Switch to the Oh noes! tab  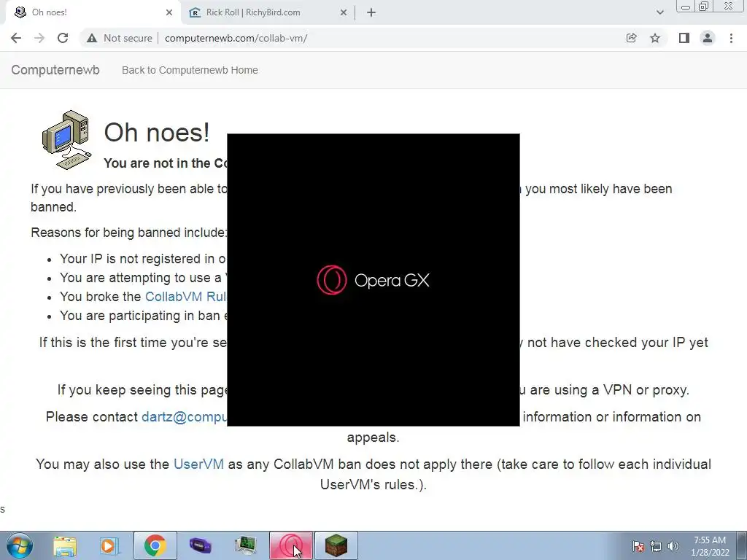[93, 12]
